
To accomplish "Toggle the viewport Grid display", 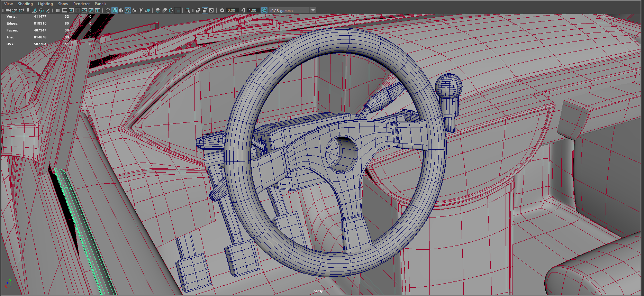I will point(58,10).
